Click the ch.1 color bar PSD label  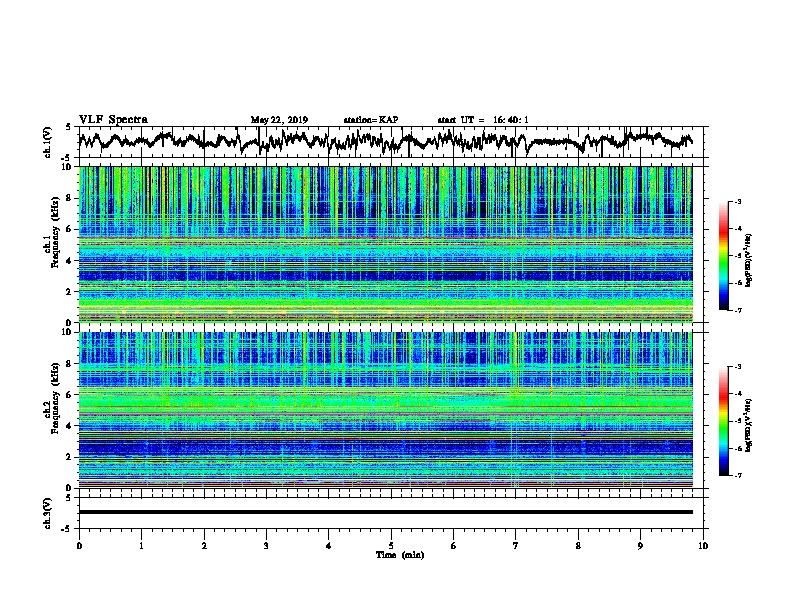749,261
